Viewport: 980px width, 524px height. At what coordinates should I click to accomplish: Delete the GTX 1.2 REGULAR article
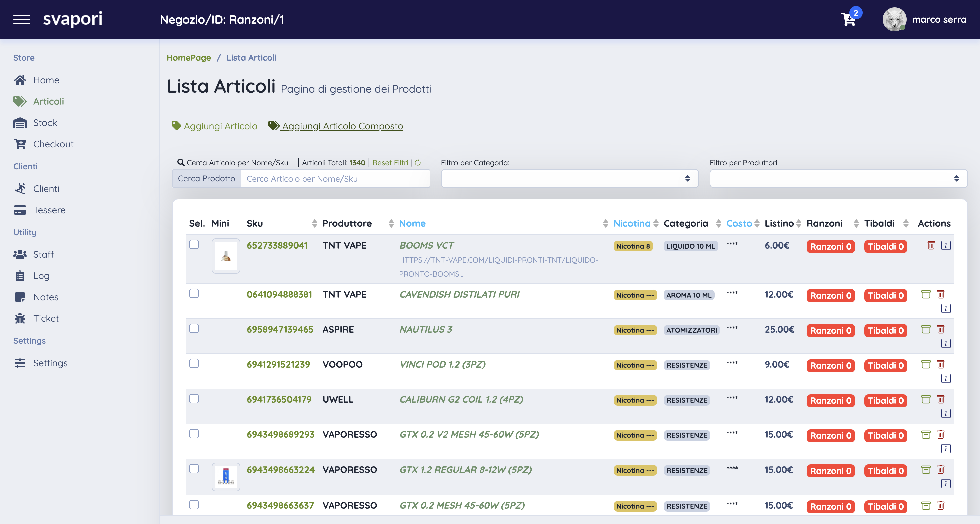click(x=940, y=470)
